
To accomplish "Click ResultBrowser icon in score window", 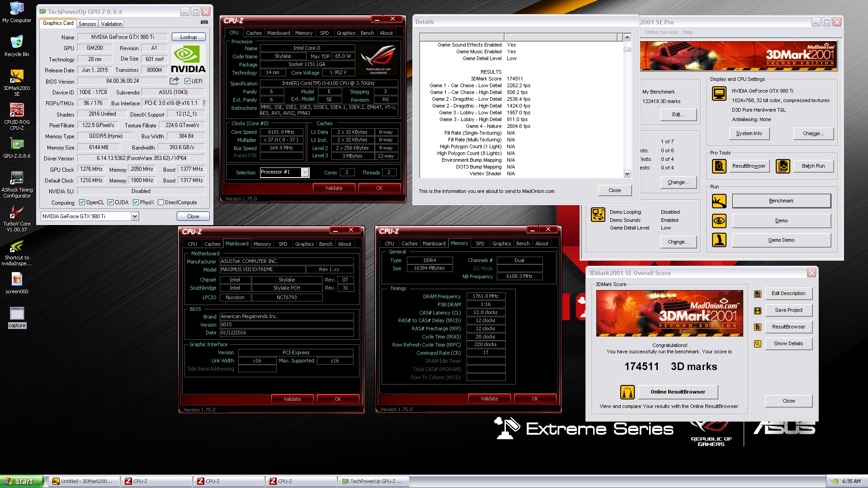I will [758, 327].
